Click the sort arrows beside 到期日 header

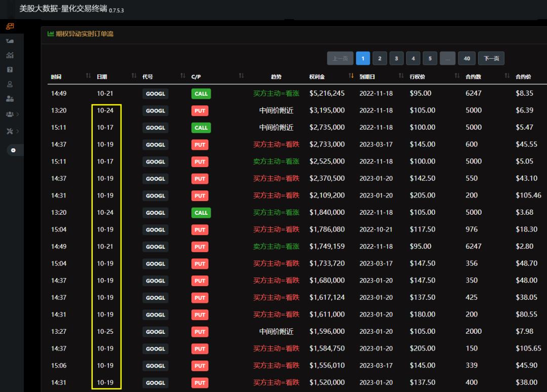[401, 75]
